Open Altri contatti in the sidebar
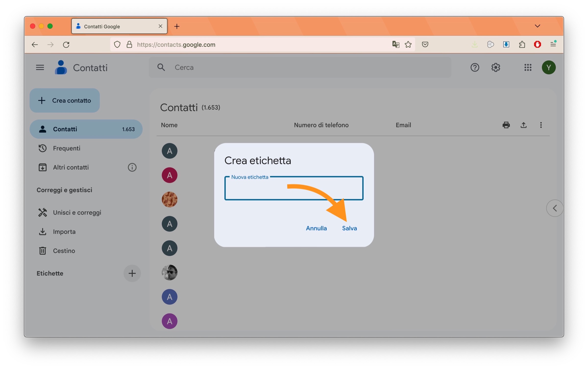The height and width of the screenshot is (369, 588). click(71, 167)
